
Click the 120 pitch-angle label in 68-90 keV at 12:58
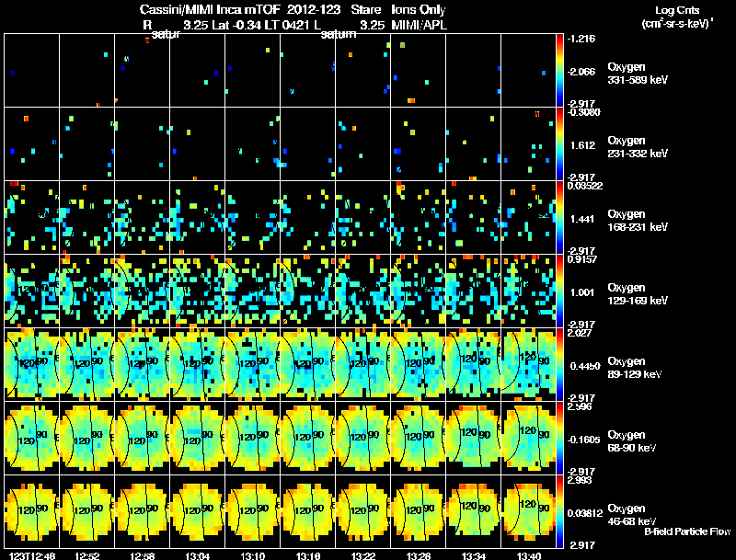point(137,440)
